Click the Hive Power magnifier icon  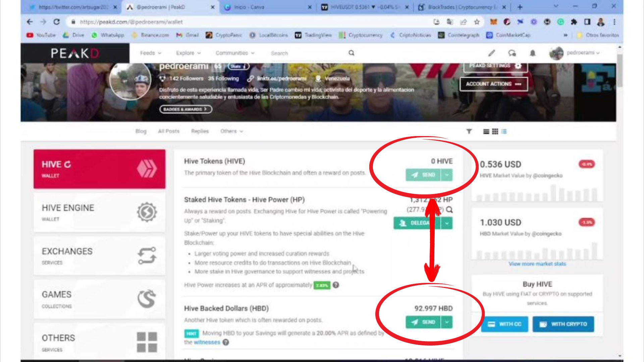point(449,210)
